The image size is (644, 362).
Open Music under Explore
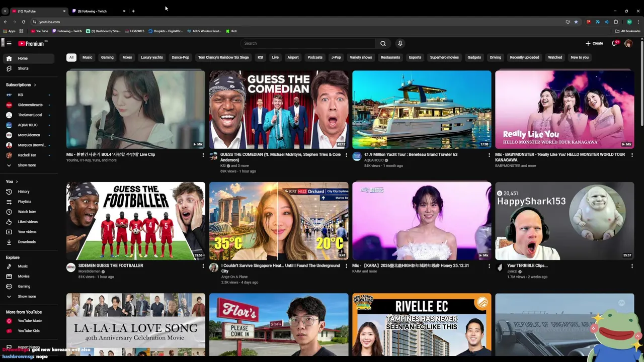[28, 266]
